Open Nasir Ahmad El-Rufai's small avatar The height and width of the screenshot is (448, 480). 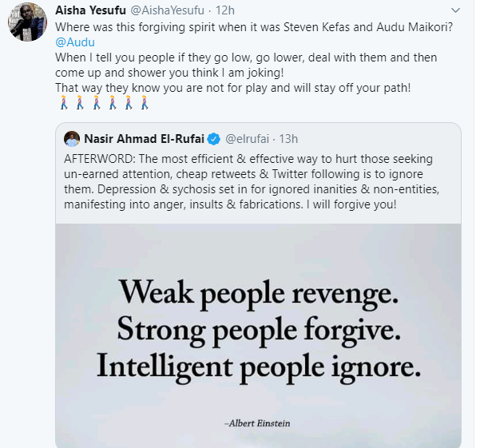pyautogui.click(x=71, y=139)
